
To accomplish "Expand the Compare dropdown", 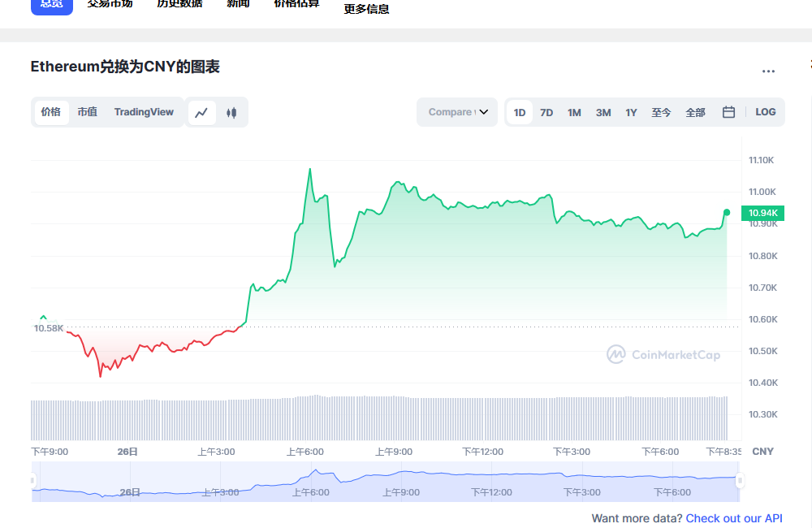I will [x=457, y=112].
